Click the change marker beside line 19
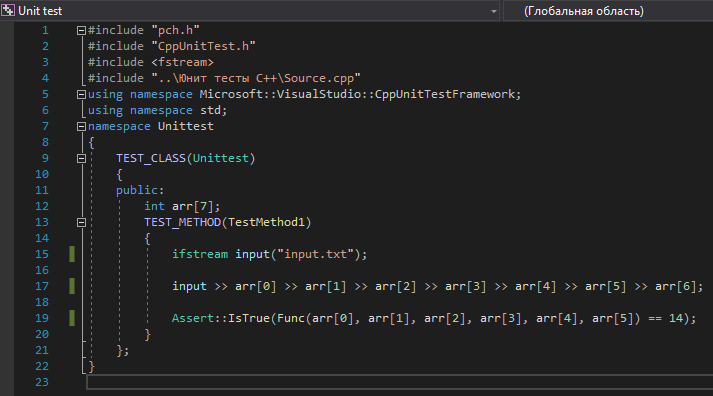Screen dimensions: 713x396 coord(72,318)
